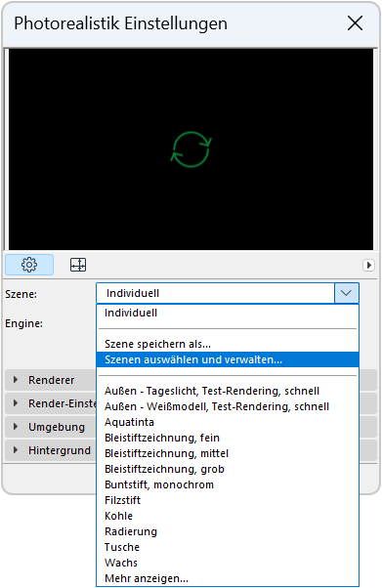Screen dimensions: 382x588
Task: Click the settings gear tab icon
Action: pos(29,265)
